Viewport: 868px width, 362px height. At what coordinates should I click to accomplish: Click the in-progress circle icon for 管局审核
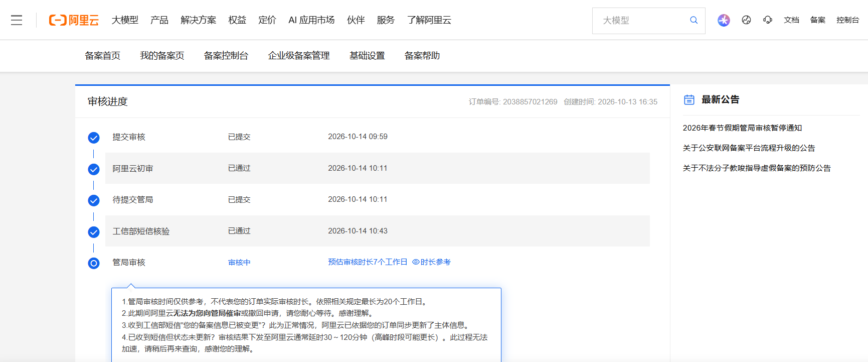(94, 263)
